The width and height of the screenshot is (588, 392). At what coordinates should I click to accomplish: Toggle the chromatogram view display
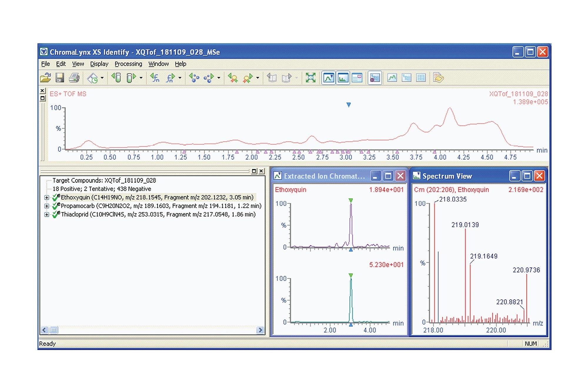click(x=328, y=78)
